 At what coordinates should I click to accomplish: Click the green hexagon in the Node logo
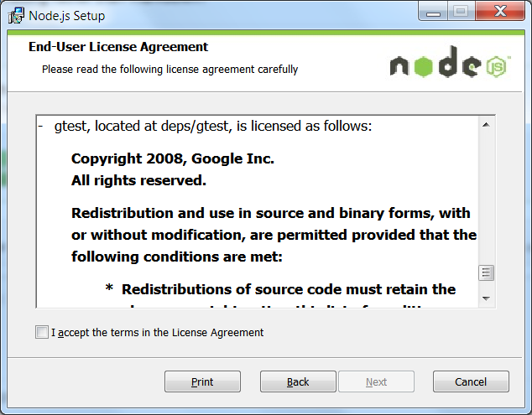(x=424, y=66)
